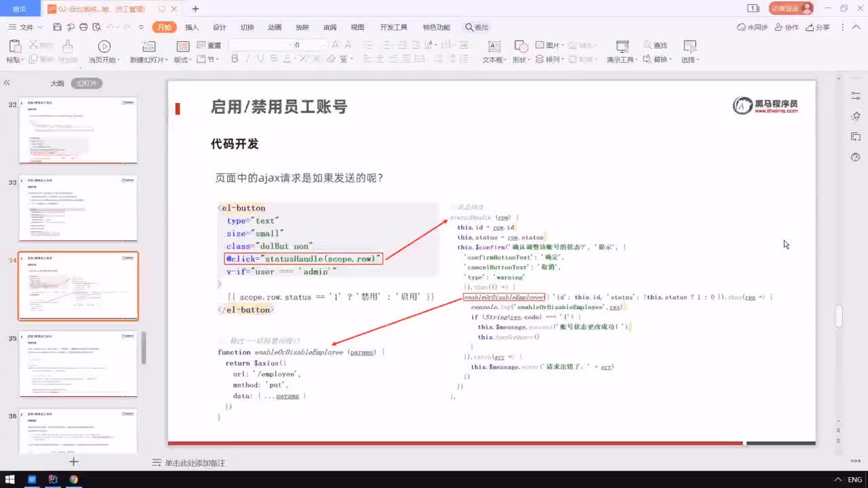Collapse the slide panel double chevron

[7, 83]
